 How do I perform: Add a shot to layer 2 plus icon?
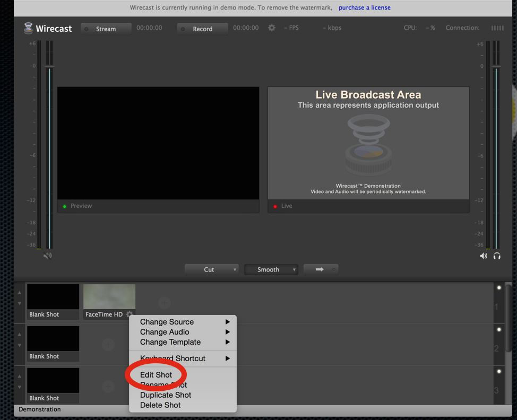click(108, 345)
